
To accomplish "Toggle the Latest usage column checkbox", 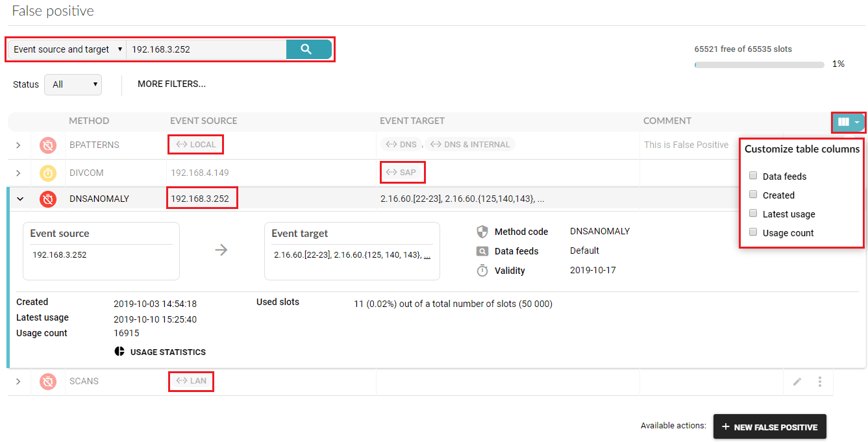I will click(753, 214).
